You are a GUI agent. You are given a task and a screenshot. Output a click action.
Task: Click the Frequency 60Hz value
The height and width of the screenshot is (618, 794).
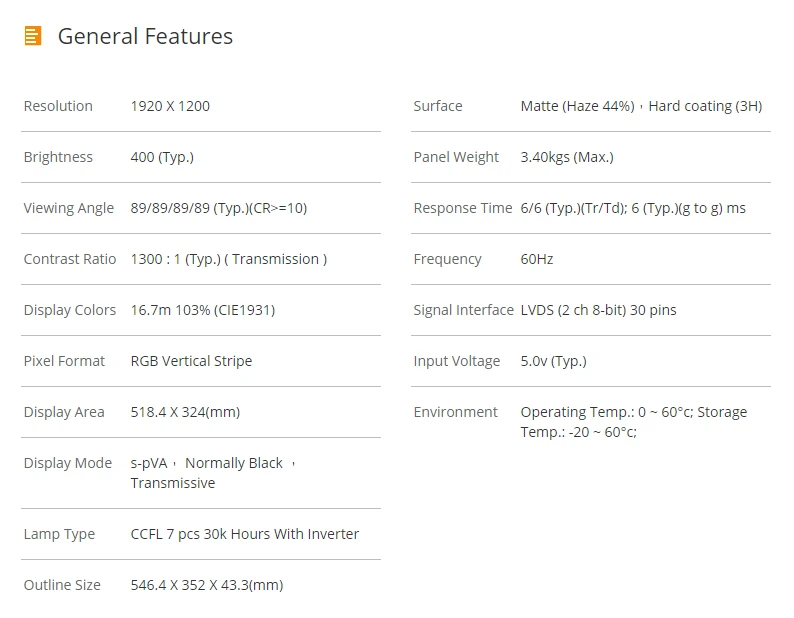pos(537,259)
